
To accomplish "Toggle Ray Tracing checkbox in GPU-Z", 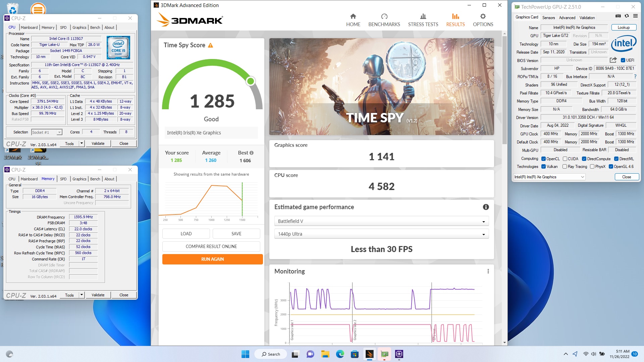I will 565,167.
